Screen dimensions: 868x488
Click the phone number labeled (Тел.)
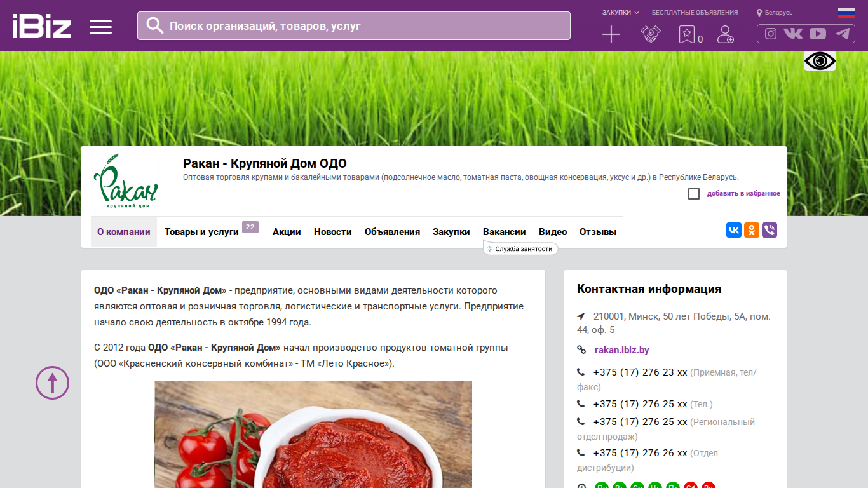point(641,404)
